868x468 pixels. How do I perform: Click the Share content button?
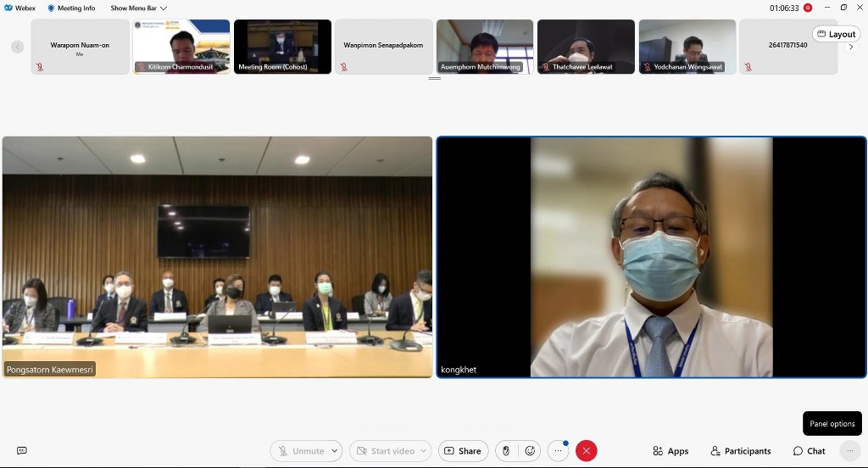[463, 451]
